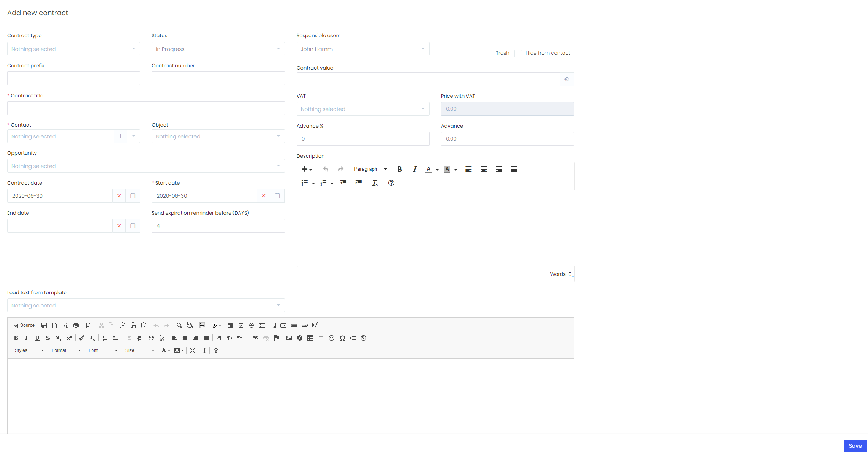Screen dimensions: 868x458
Task: Open the VAT dropdown
Action: pyautogui.click(x=363, y=109)
